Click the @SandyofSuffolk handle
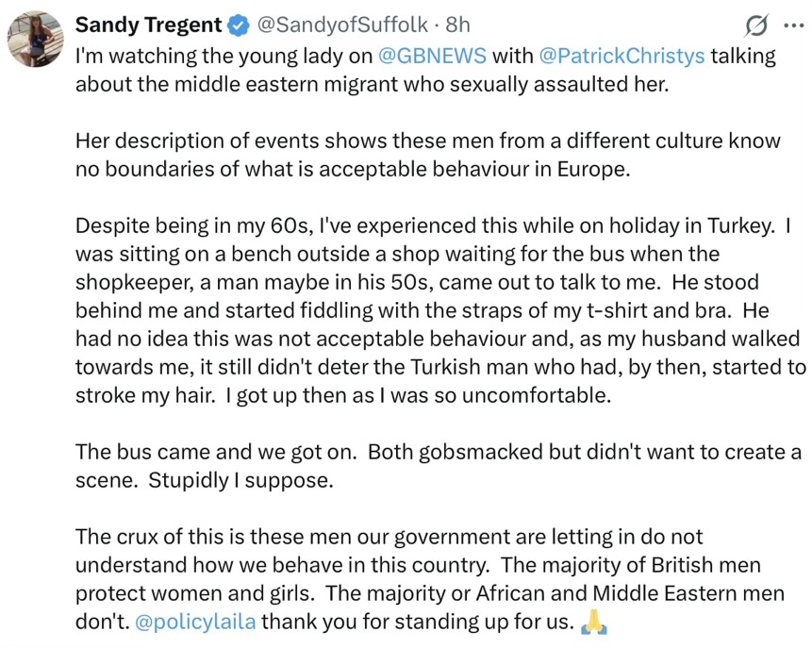Image resolution: width=812 pixels, height=648 pixels. coord(341,25)
